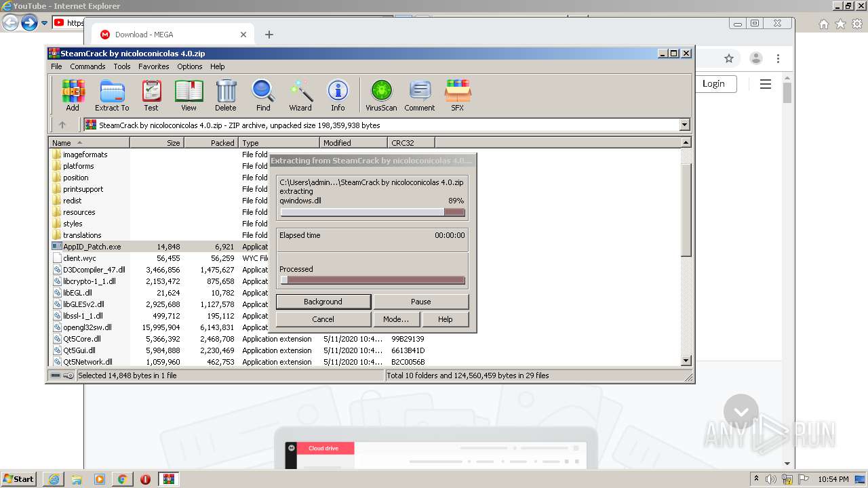Open Internet Explorer from the taskbar

(x=54, y=479)
